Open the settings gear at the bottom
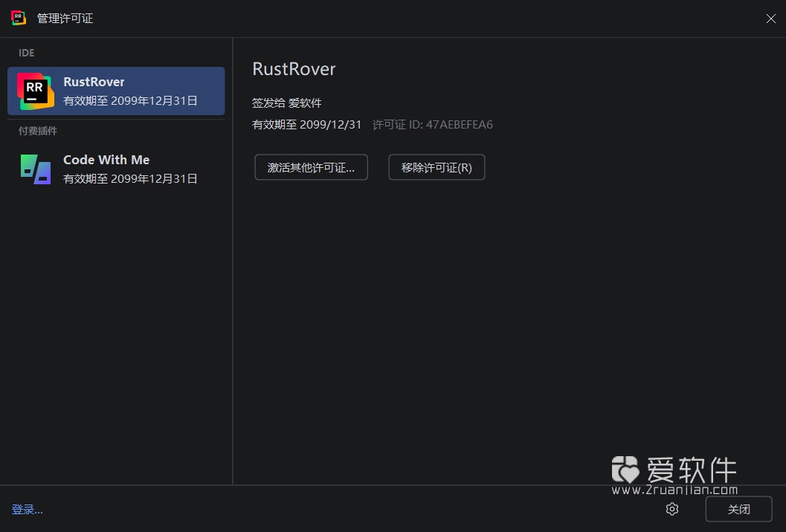786x532 pixels. 671,509
